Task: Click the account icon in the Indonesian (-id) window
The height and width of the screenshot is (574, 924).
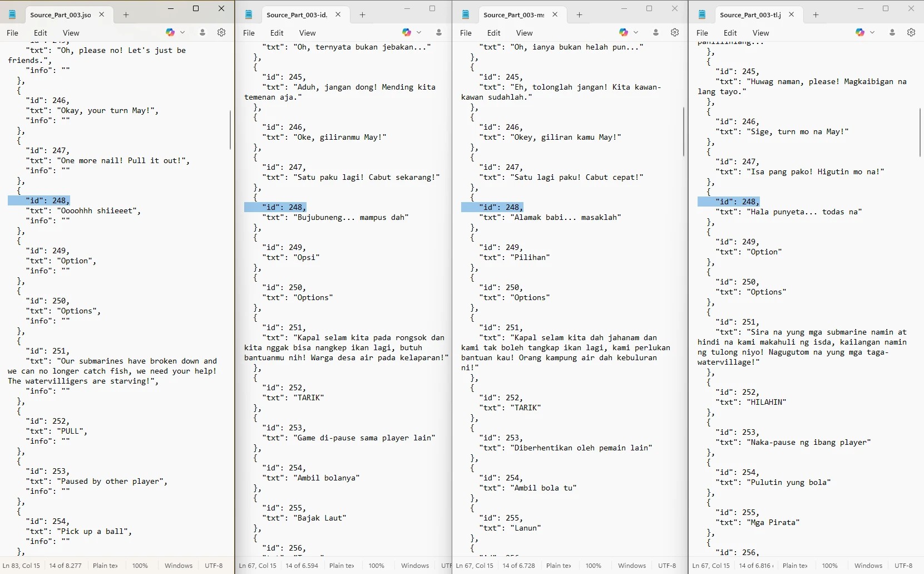Action: click(439, 33)
